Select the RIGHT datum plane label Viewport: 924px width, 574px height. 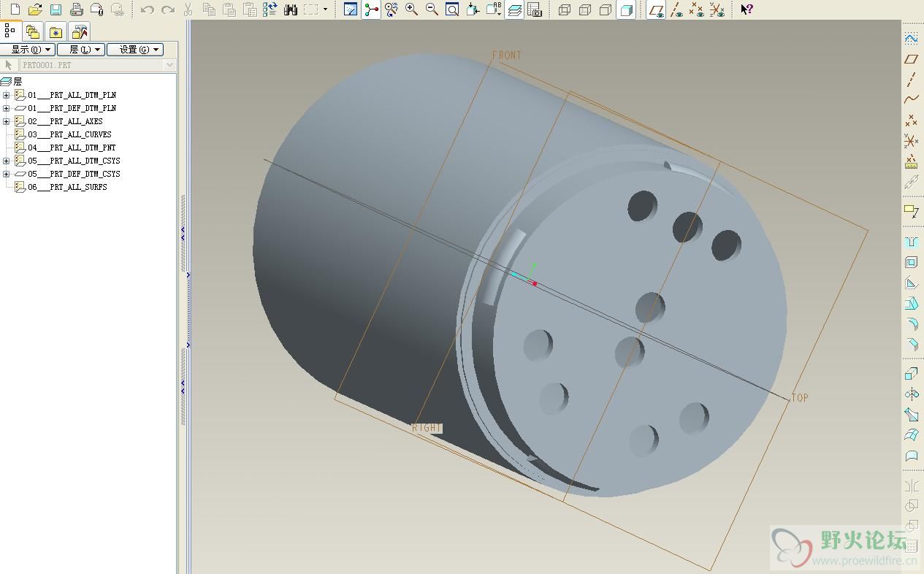pyautogui.click(x=427, y=428)
